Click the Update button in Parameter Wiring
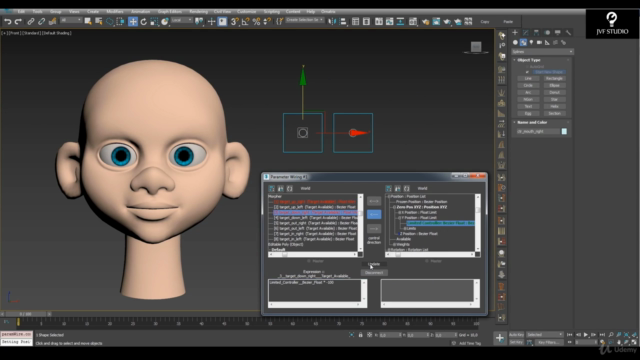The width and height of the screenshot is (640, 360). pyautogui.click(x=374, y=264)
